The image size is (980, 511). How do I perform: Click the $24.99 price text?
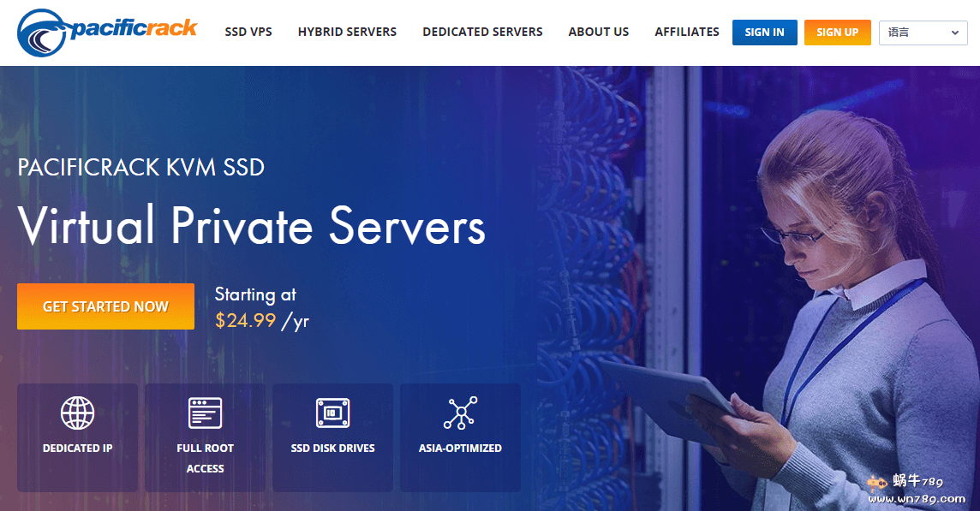[x=246, y=321]
